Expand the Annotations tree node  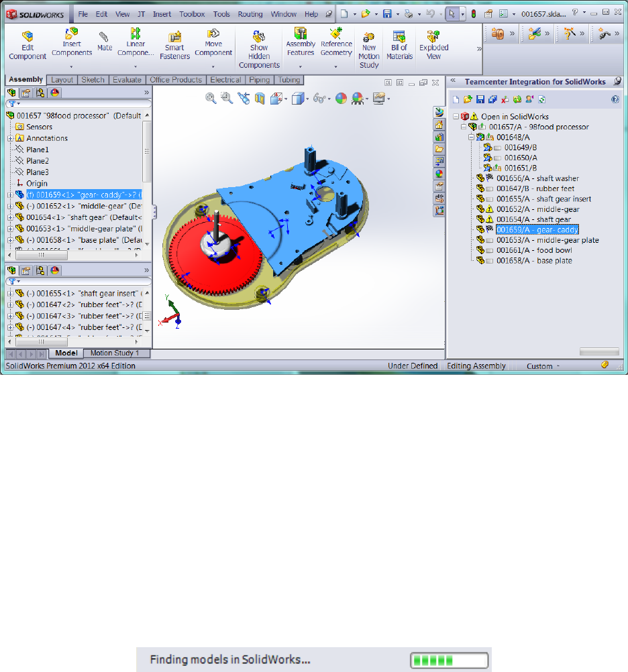coord(10,138)
